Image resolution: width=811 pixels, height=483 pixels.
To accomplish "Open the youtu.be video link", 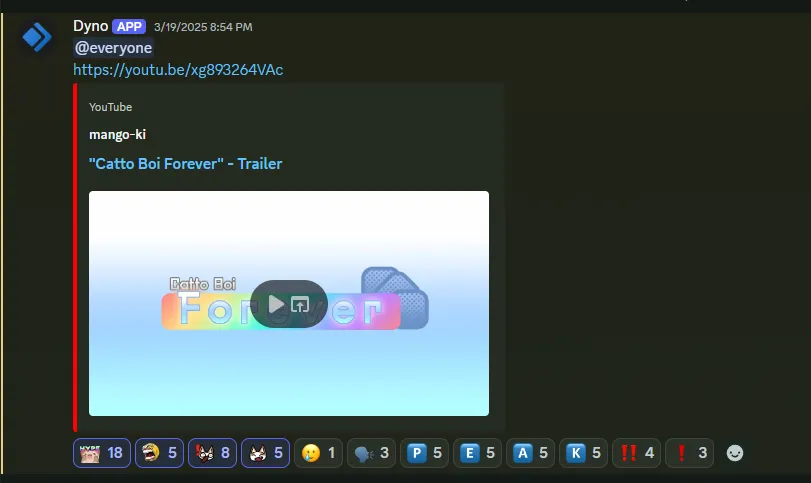I will pos(178,69).
